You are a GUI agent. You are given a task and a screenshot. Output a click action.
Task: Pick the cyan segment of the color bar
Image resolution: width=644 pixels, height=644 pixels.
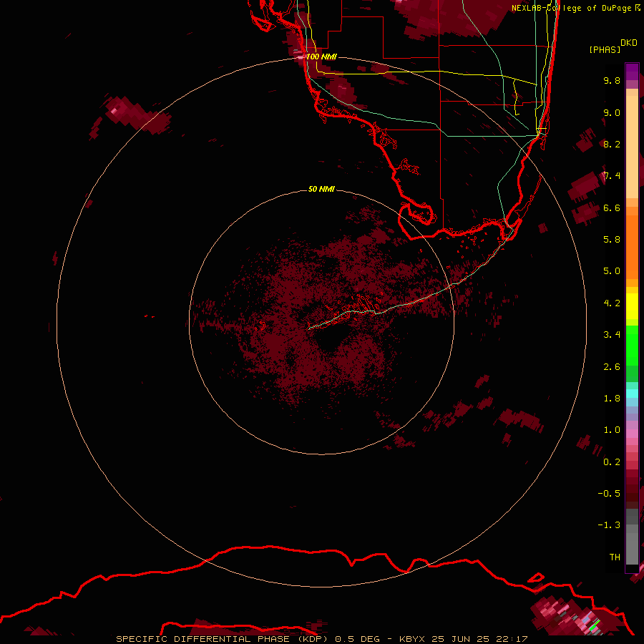click(x=632, y=394)
